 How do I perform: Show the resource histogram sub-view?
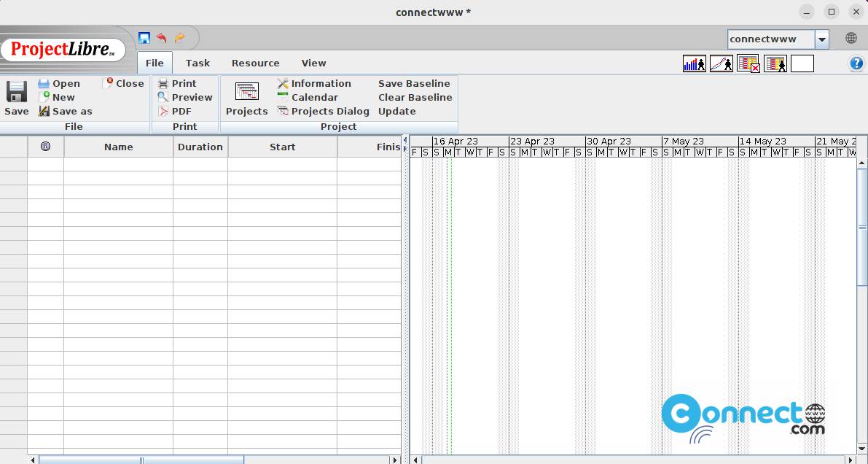(x=694, y=63)
